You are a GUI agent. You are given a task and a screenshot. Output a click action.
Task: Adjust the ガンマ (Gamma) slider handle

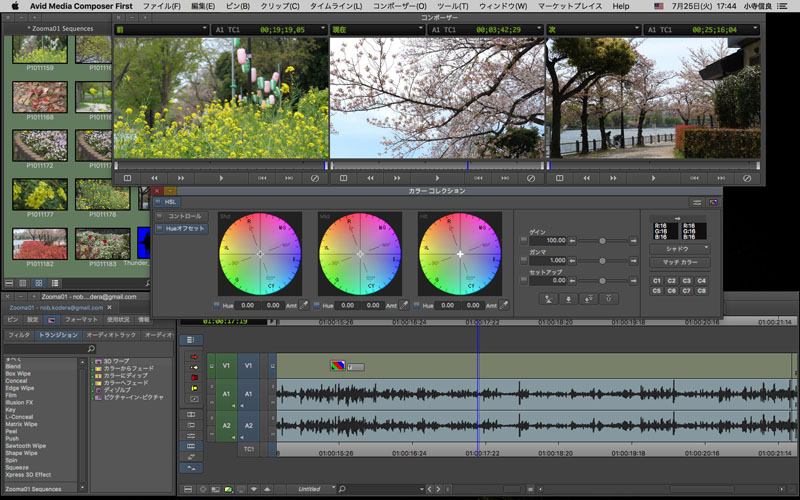602,259
